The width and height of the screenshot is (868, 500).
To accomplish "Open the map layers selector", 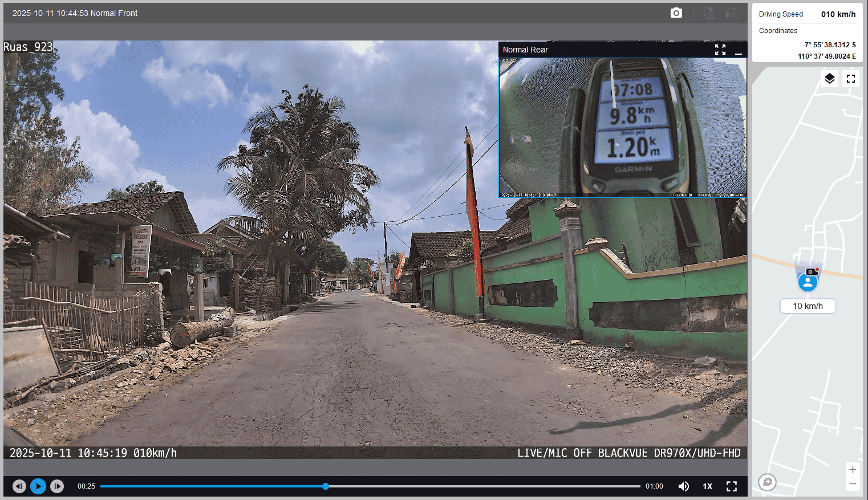I will [x=829, y=79].
